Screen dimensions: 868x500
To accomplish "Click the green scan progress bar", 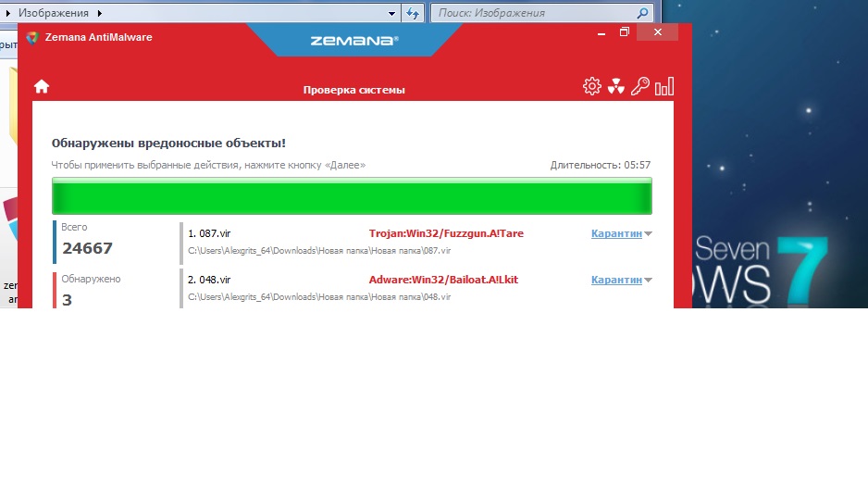I will 352,196.
